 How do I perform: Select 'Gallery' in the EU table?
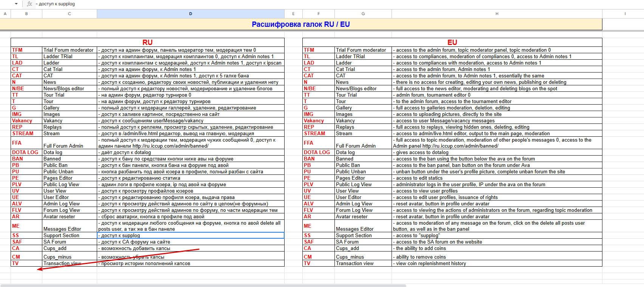coord(344,108)
